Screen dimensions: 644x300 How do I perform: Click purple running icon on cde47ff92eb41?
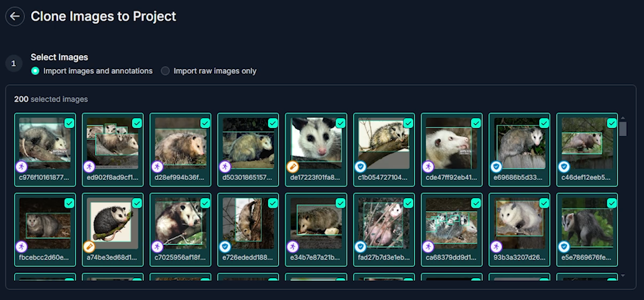click(x=428, y=167)
